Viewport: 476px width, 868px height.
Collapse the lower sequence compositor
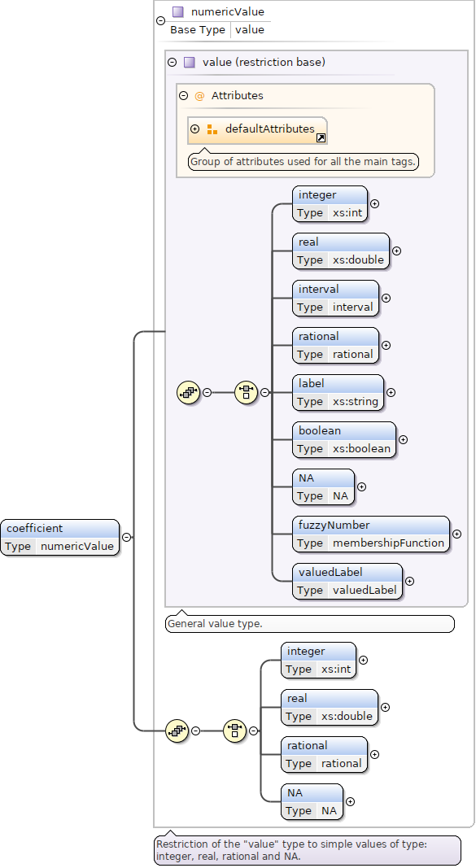(195, 731)
